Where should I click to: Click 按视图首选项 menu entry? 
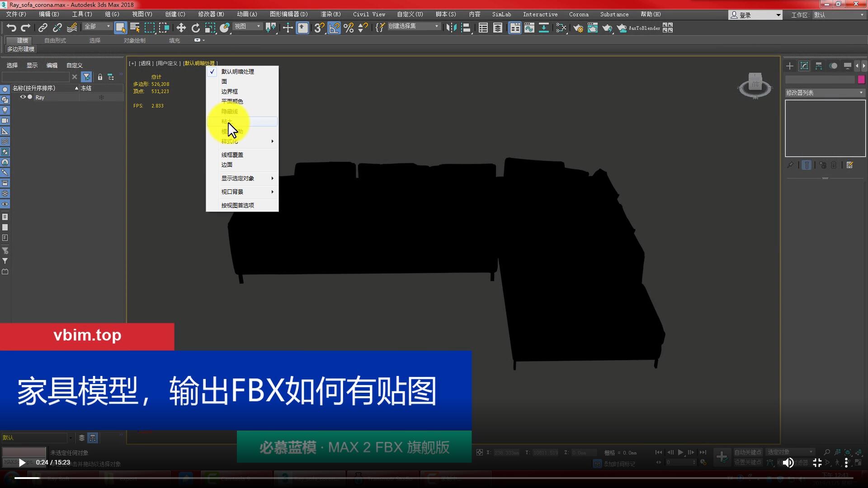tap(237, 205)
